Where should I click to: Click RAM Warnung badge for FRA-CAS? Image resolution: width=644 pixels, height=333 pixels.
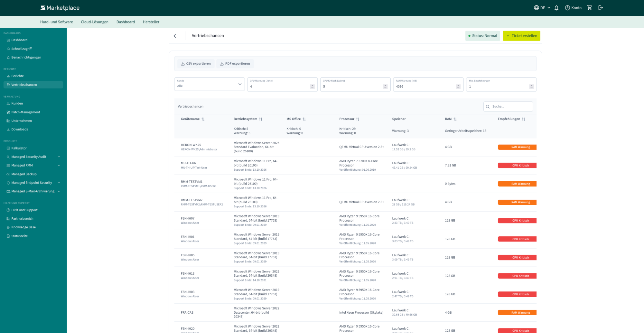pos(517,313)
